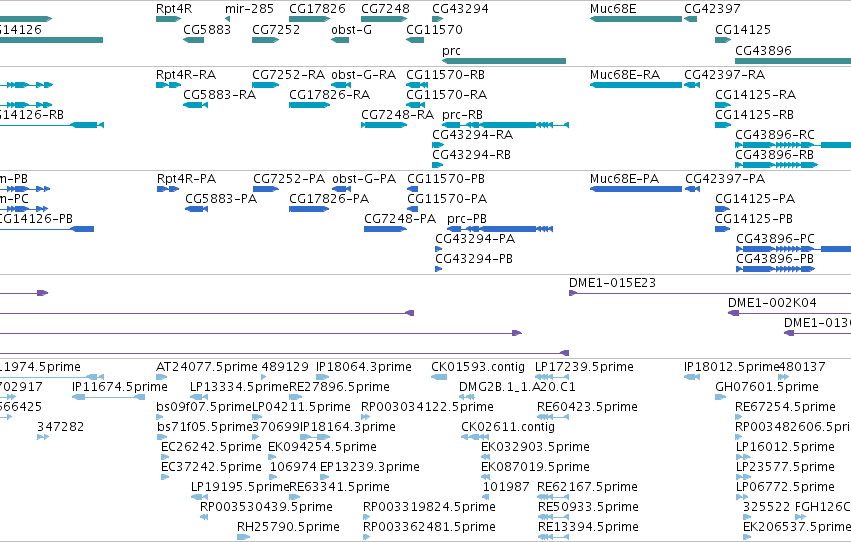Open the RE27896.5prime EST label

[x=339, y=387]
